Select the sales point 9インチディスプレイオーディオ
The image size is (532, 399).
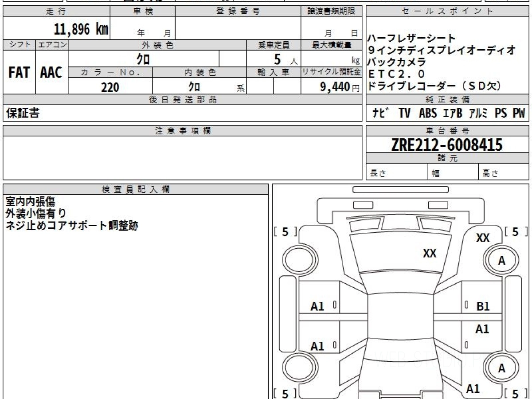point(442,50)
